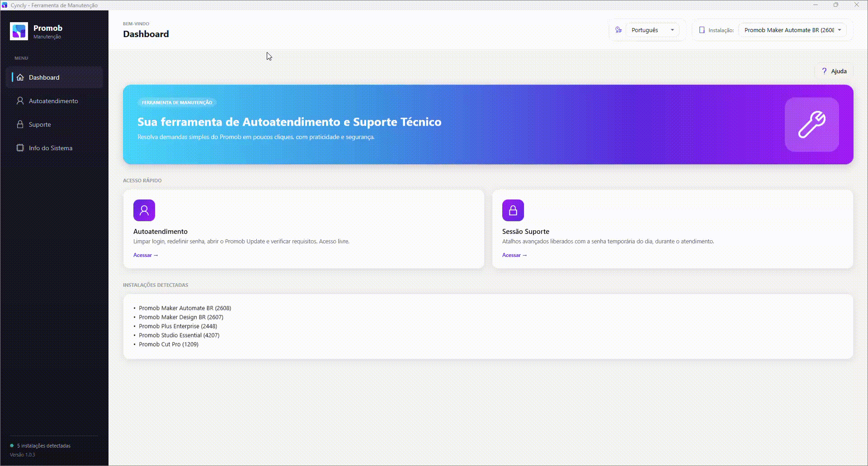Click the purple Autoatendimento card icon
868x466 pixels.
tap(144, 210)
